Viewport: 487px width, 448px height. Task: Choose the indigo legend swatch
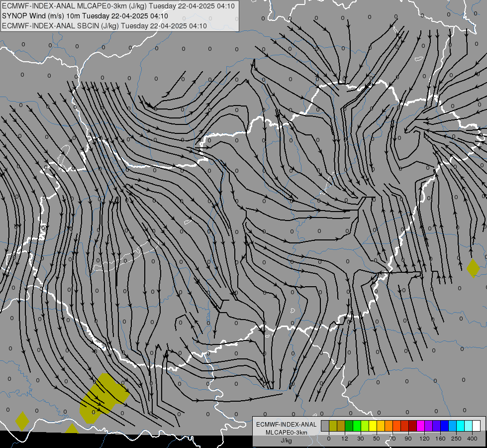437,426
